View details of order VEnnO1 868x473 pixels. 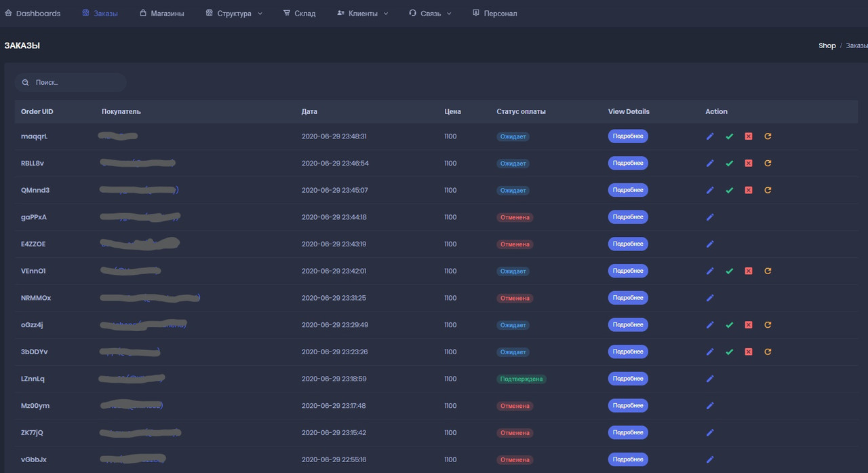click(628, 271)
